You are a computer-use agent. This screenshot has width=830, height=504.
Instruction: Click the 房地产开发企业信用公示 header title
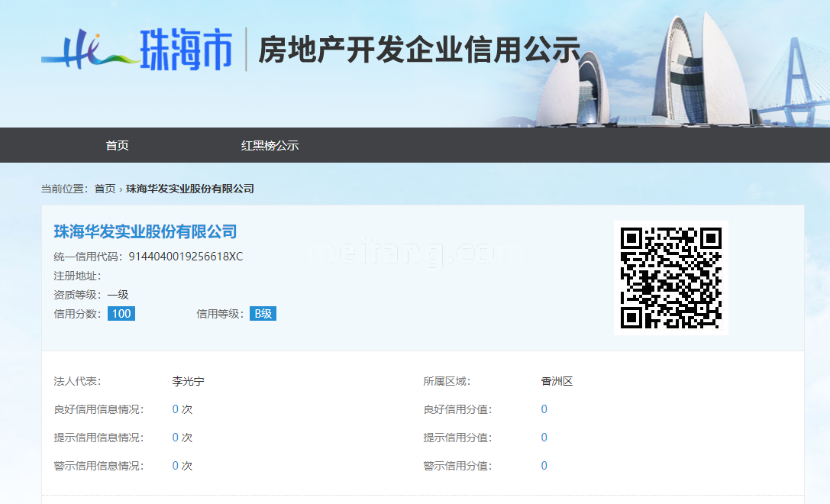tap(419, 50)
